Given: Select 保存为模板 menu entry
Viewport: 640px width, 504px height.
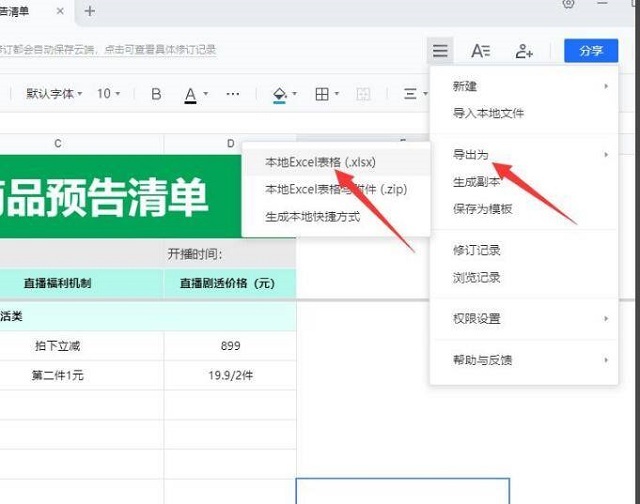Looking at the screenshot, I should point(524,209).
